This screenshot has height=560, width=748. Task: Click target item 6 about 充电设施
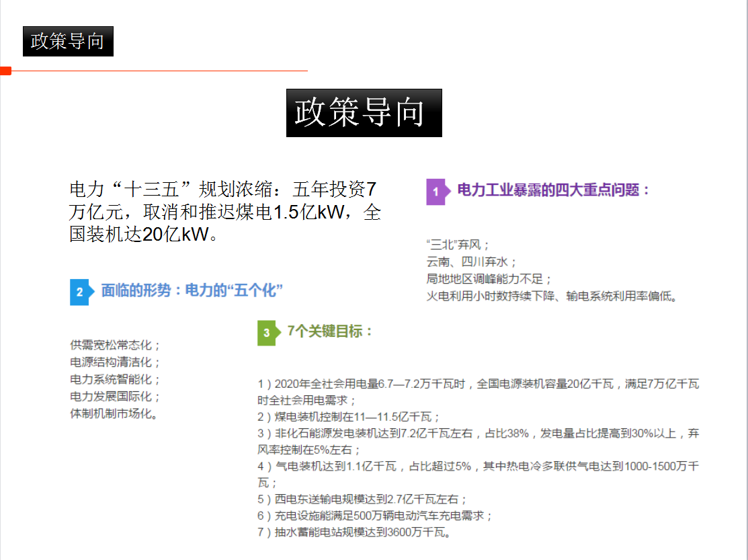click(375, 516)
